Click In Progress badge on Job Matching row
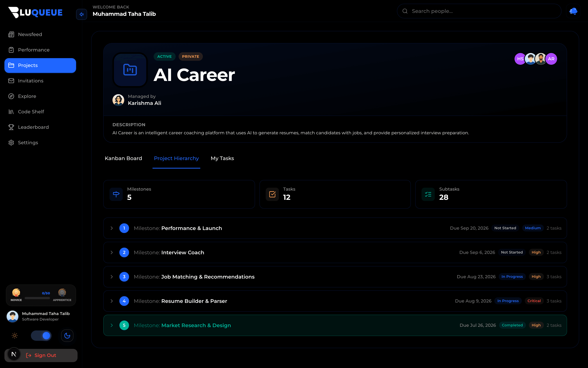 (512, 277)
